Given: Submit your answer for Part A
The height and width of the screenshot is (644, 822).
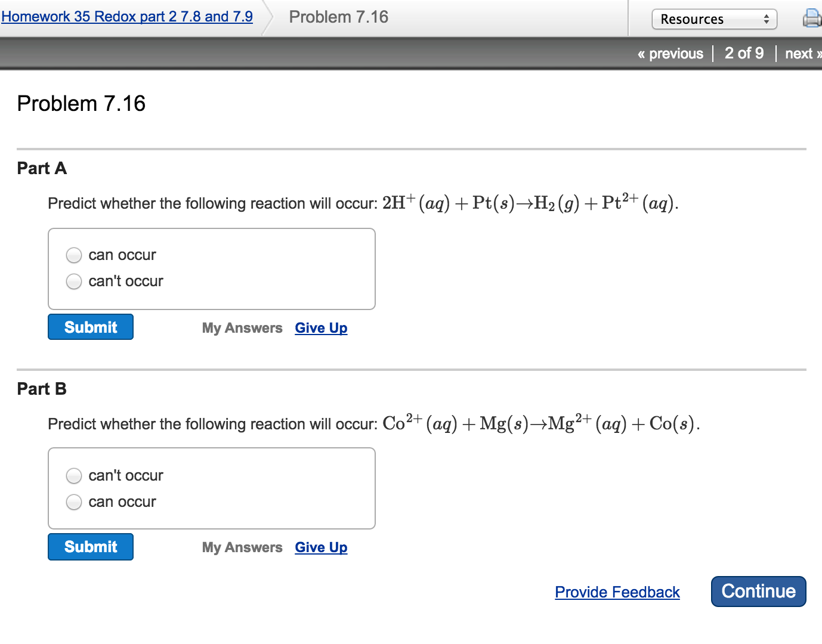Looking at the screenshot, I should pyautogui.click(x=90, y=327).
